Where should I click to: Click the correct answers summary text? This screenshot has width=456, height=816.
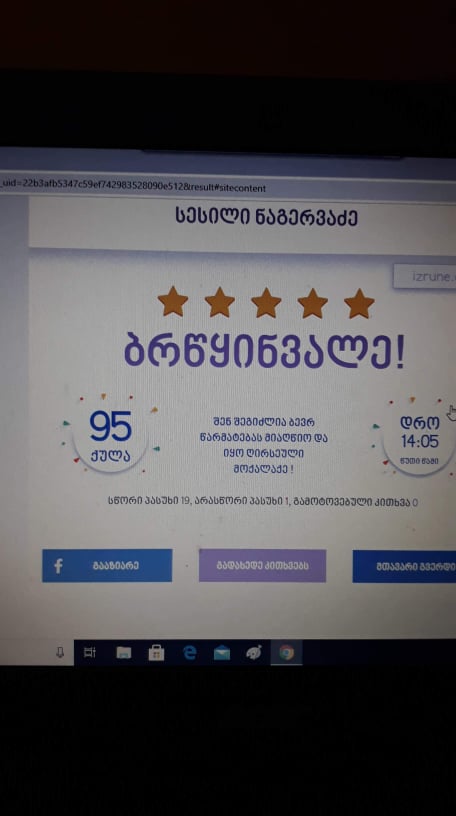tap(263, 502)
